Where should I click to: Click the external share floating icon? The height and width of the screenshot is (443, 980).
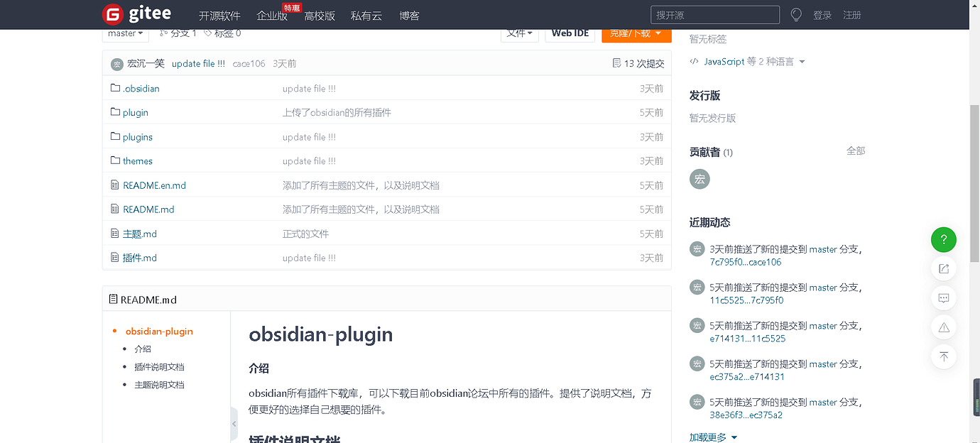point(944,268)
